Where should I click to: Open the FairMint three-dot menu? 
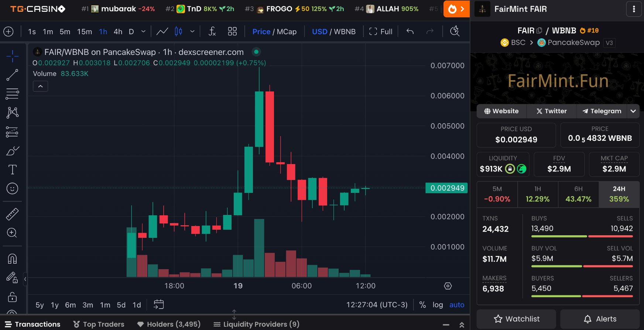634,9
